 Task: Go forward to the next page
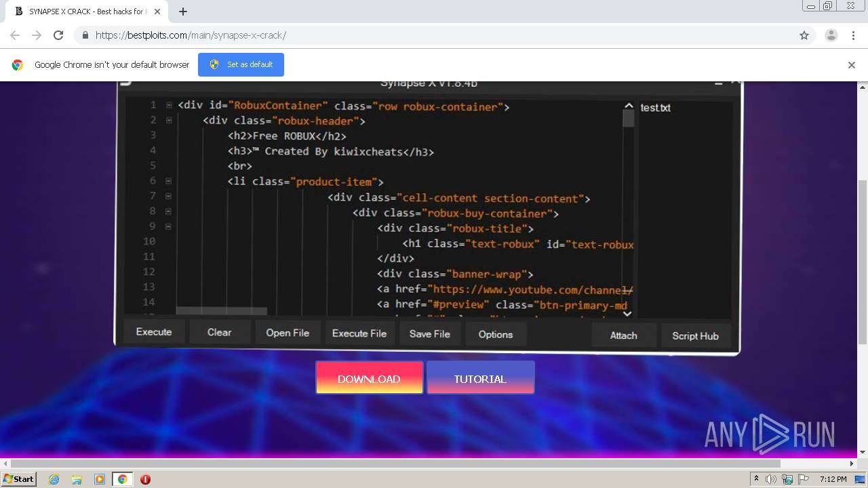pos(37,35)
